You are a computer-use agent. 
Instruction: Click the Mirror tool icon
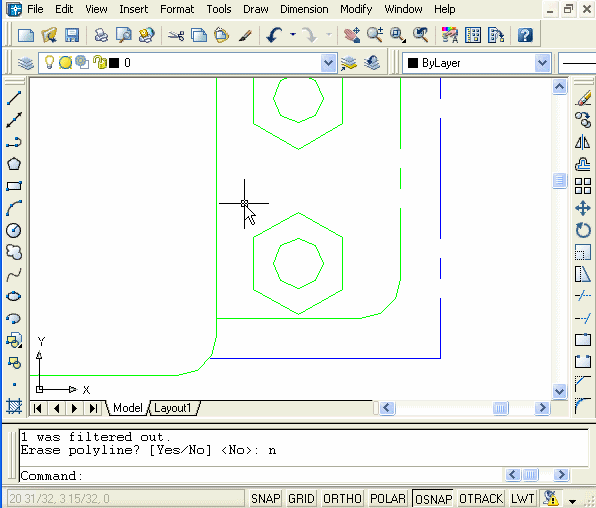582,142
